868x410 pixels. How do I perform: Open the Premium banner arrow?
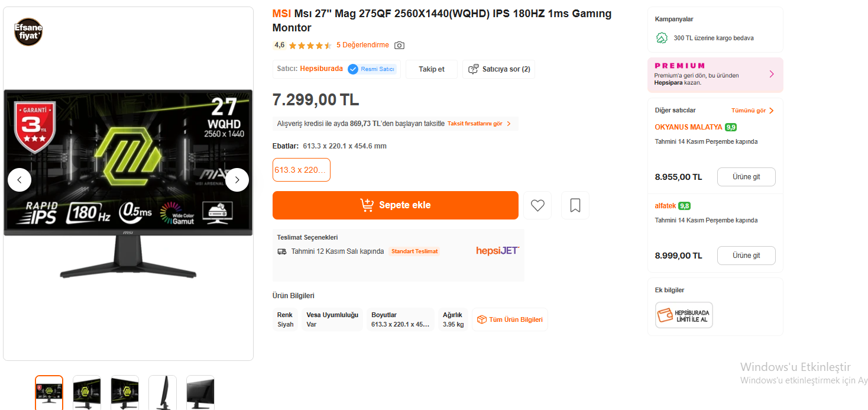[771, 75]
